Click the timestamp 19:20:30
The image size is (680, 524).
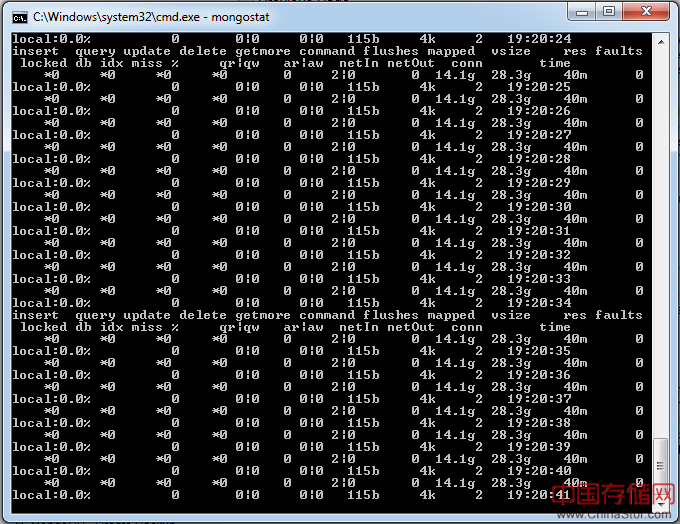[539, 207]
